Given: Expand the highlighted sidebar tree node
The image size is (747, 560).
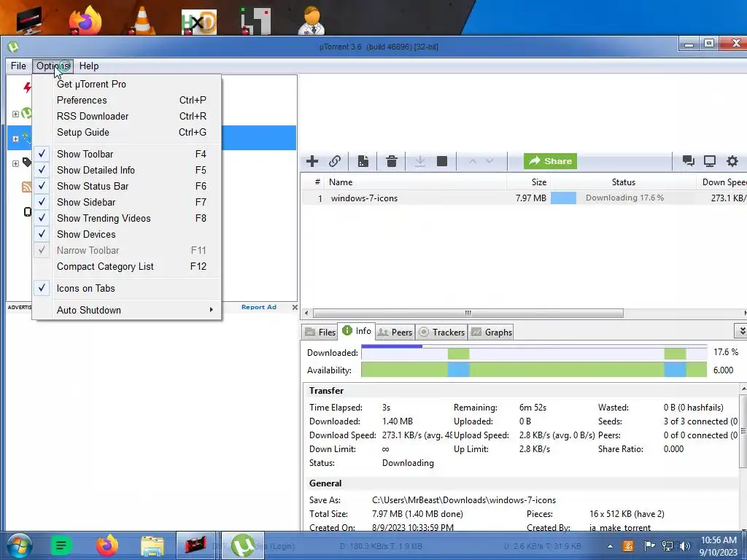Looking at the screenshot, I should pos(15,139).
